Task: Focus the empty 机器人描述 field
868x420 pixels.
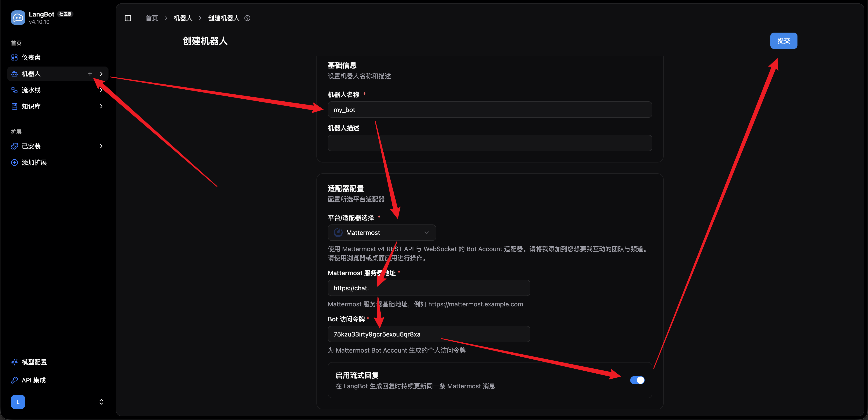Action: (x=490, y=143)
